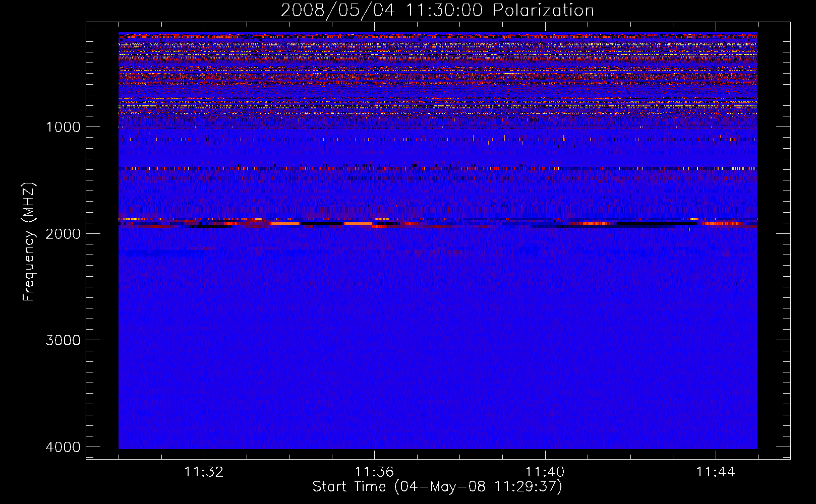The image size is (816, 504).
Task: Click the 2000 frequency tick label
Action: (x=63, y=234)
